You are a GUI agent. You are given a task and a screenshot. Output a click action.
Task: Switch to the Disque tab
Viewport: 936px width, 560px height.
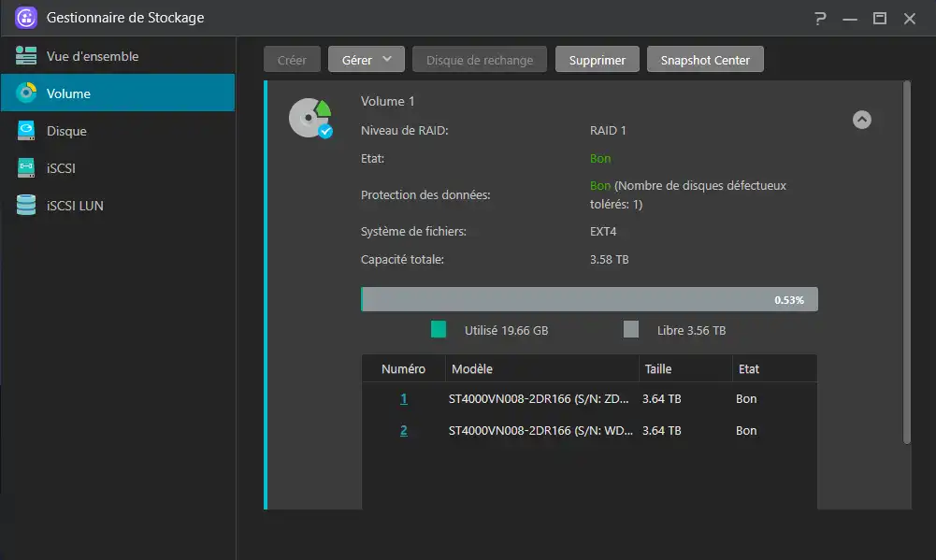pos(70,131)
